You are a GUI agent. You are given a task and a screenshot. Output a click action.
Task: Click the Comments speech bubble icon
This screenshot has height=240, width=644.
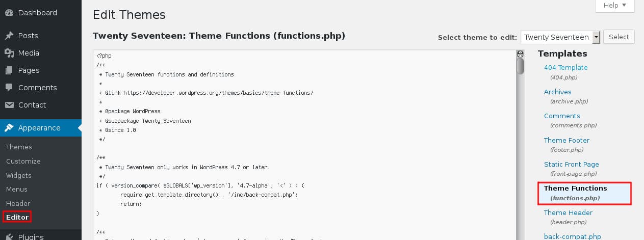[x=9, y=88]
